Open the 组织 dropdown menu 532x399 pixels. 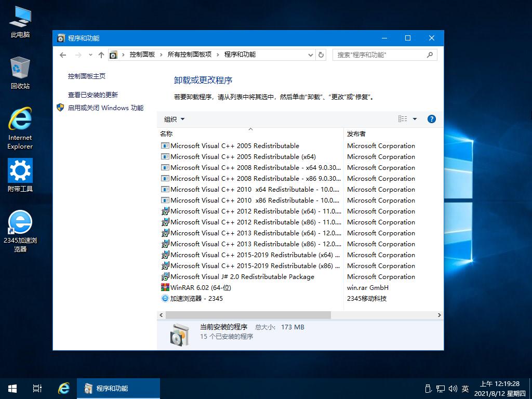(175, 119)
